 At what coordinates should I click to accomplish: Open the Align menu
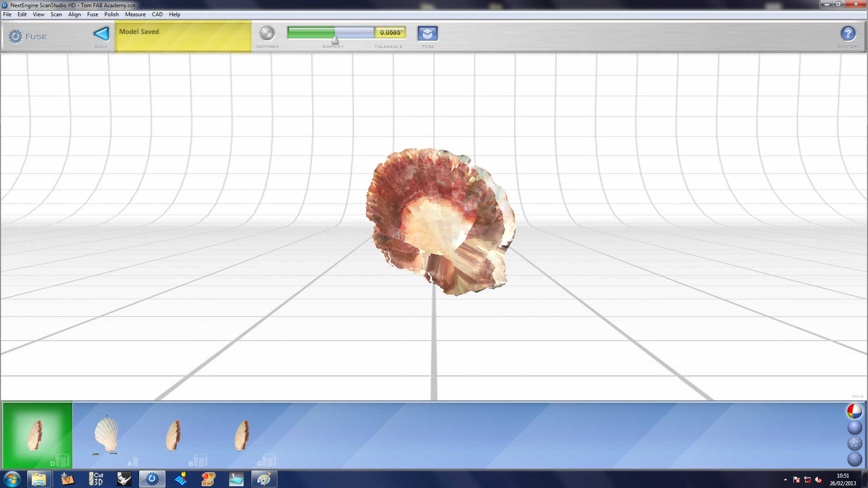tap(74, 14)
